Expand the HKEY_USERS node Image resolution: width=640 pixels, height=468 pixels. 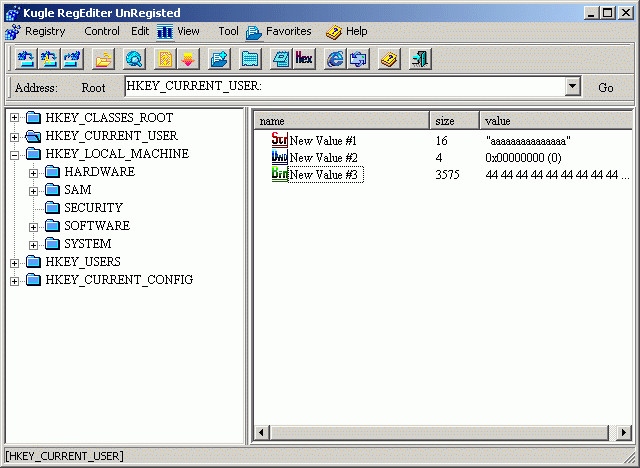[x=14, y=263]
